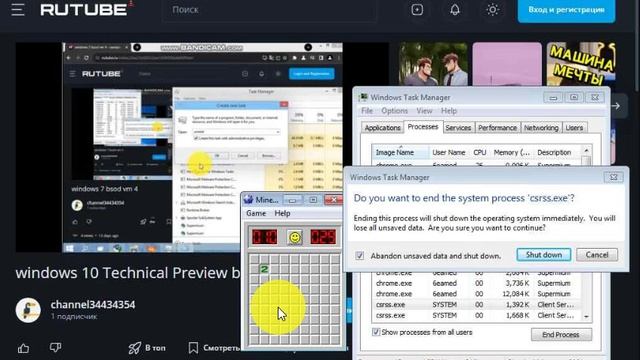Viewport: 640px width, 360px height.
Task: Sort by User Name column
Action: (449, 152)
